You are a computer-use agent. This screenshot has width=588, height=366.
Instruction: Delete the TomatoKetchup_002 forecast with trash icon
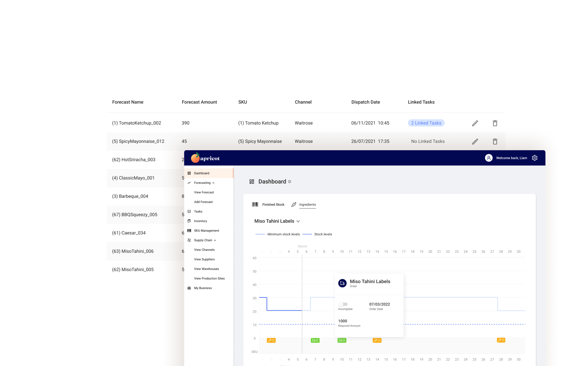point(495,123)
